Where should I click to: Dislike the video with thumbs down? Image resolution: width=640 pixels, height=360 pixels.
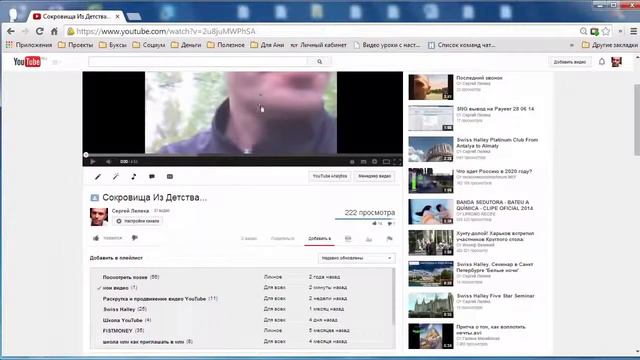tap(135, 238)
